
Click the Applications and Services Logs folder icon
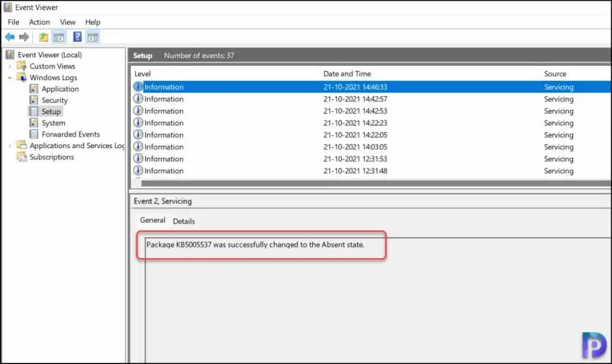click(22, 145)
